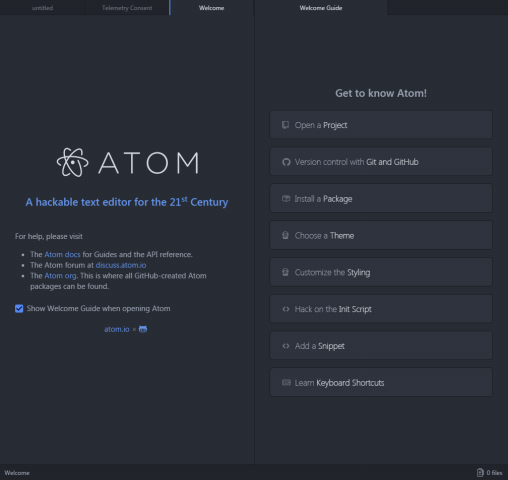Switch to the Telemetry Consent tab

[127, 8]
